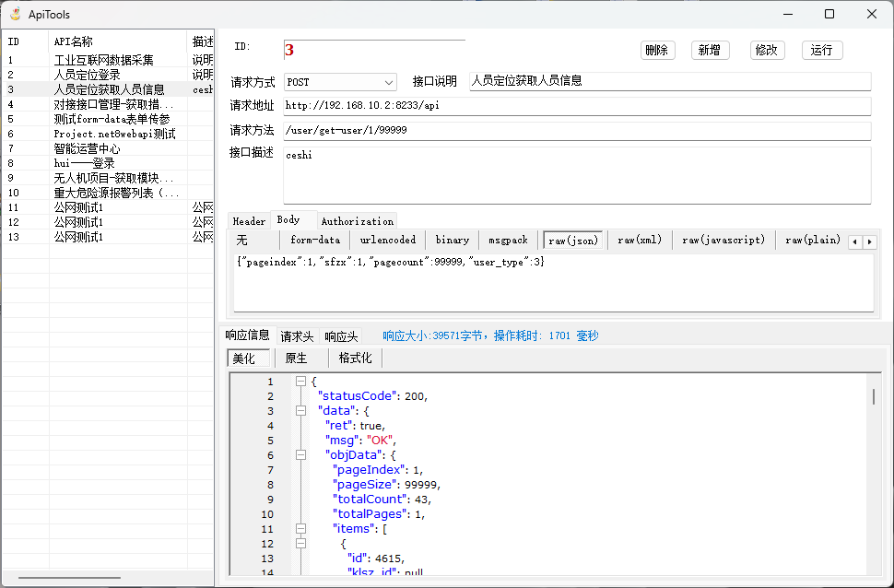This screenshot has height=588, width=894.
Task: Switch response view to 原生
Action: pyautogui.click(x=301, y=359)
